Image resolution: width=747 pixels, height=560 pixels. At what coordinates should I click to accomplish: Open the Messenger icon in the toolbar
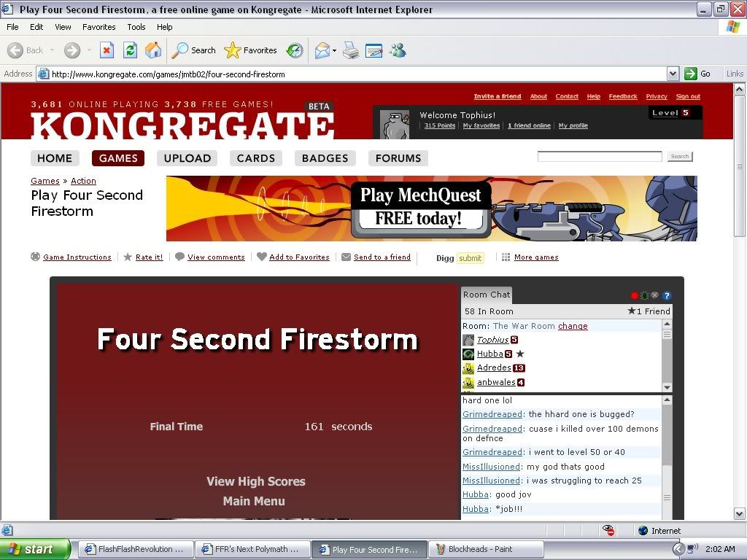[x=398, y=50]
